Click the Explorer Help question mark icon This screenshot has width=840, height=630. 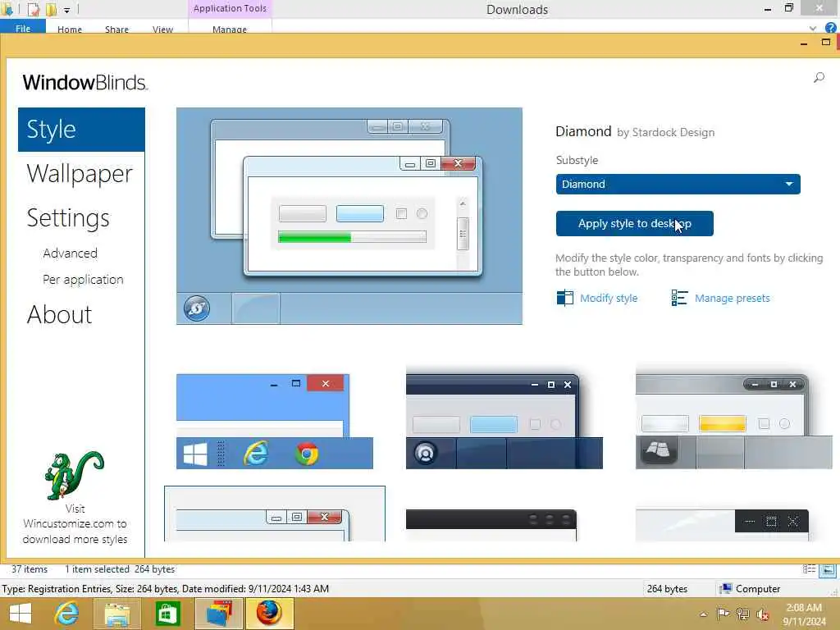831,28
